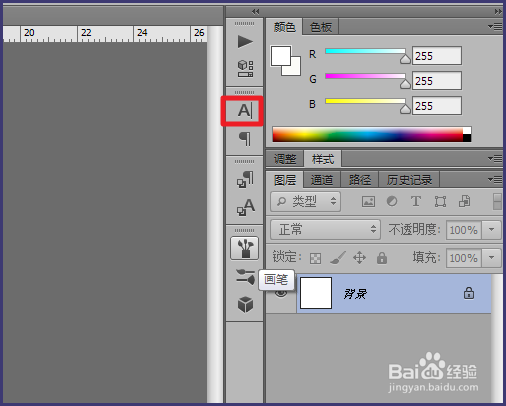Screen dimensions: 506x406
Task: Expand icon dock with left double-arrow
Action: tap(256, 12)
